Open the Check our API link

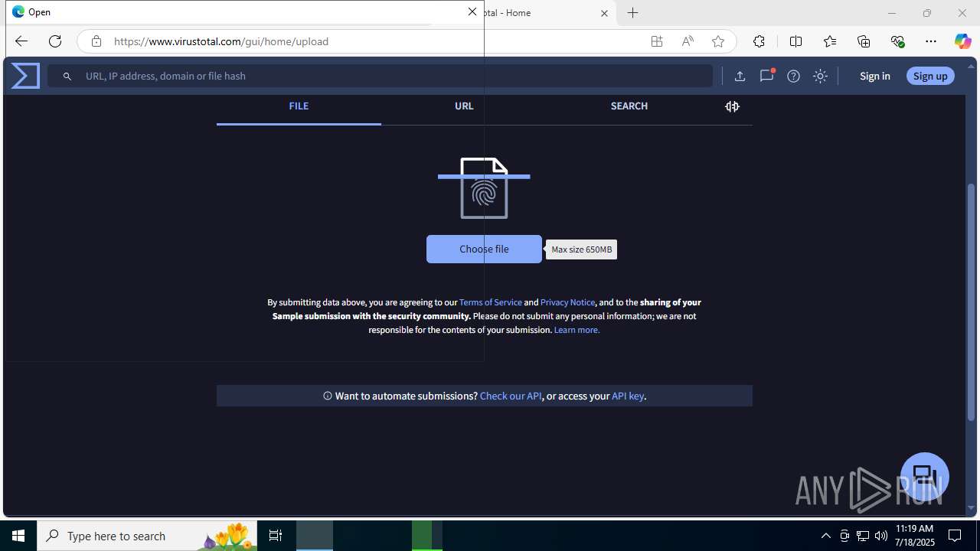[511, 396]
